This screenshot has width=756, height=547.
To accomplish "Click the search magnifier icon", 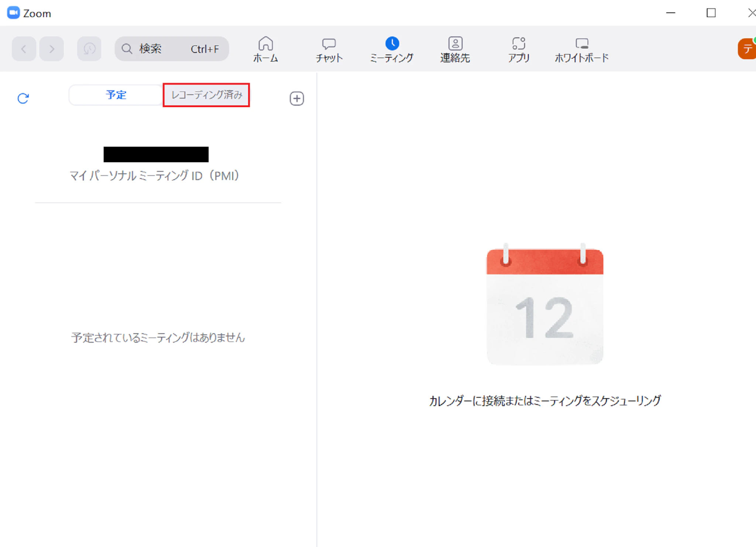I will [x=127, y=49].
